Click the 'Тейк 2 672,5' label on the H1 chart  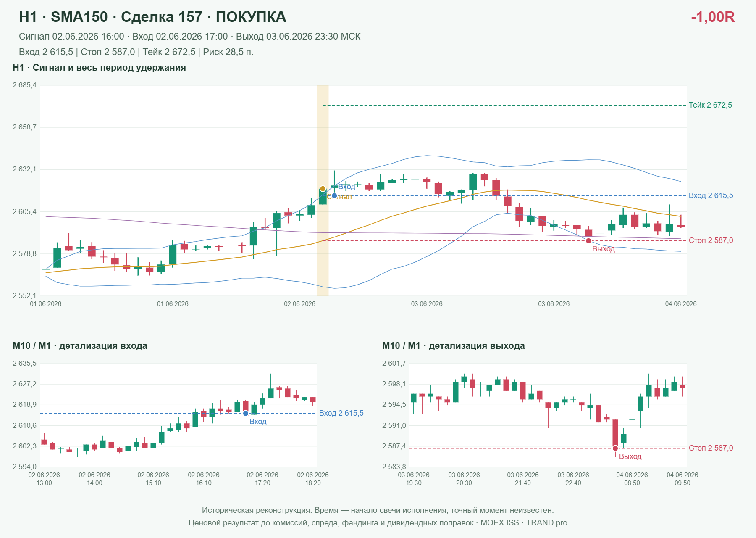710,105
